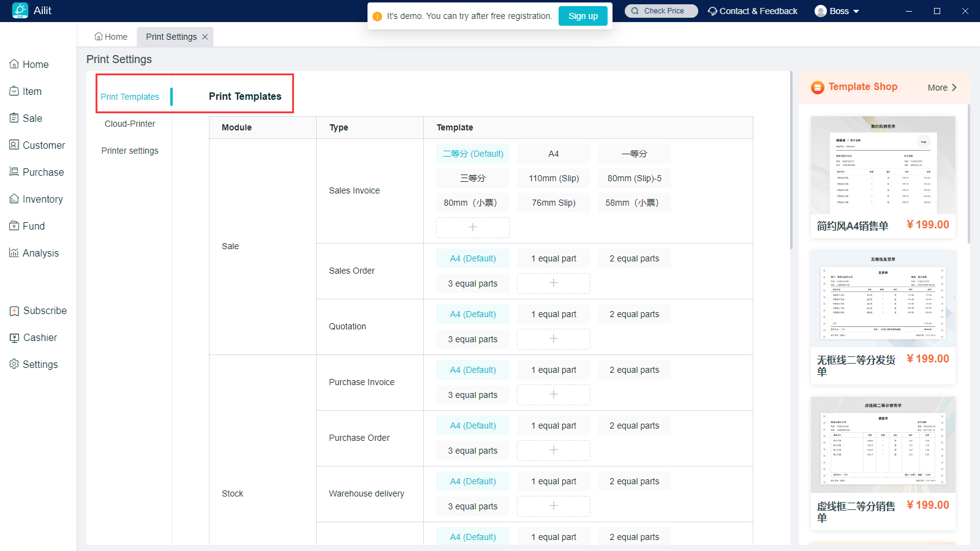Viewport: 980px width, 551px height.
Task: Switch to the Home tab
Action: pos(111,37)
